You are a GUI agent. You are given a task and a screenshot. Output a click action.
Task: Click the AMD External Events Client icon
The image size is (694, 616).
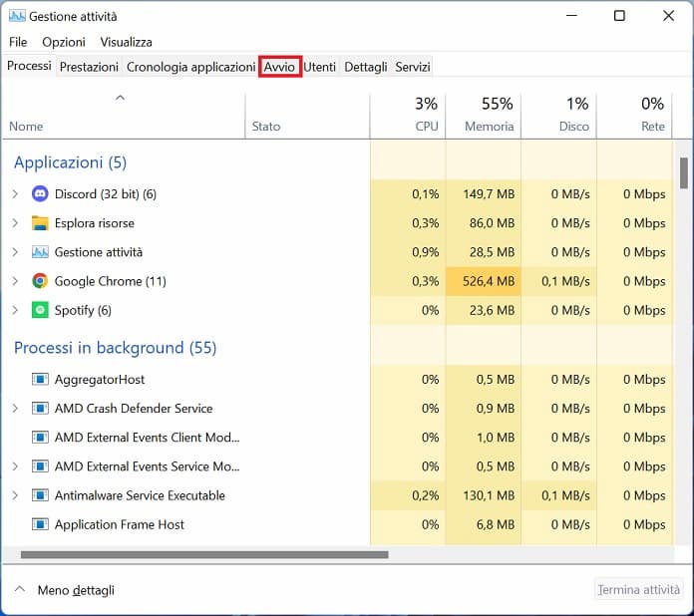click(40, 438)
